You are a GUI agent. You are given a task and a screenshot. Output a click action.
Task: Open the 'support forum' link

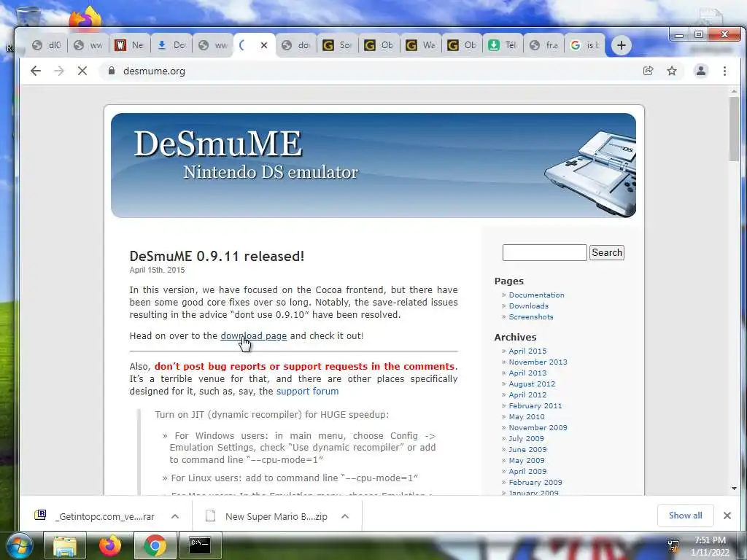[x=307, y=392]
